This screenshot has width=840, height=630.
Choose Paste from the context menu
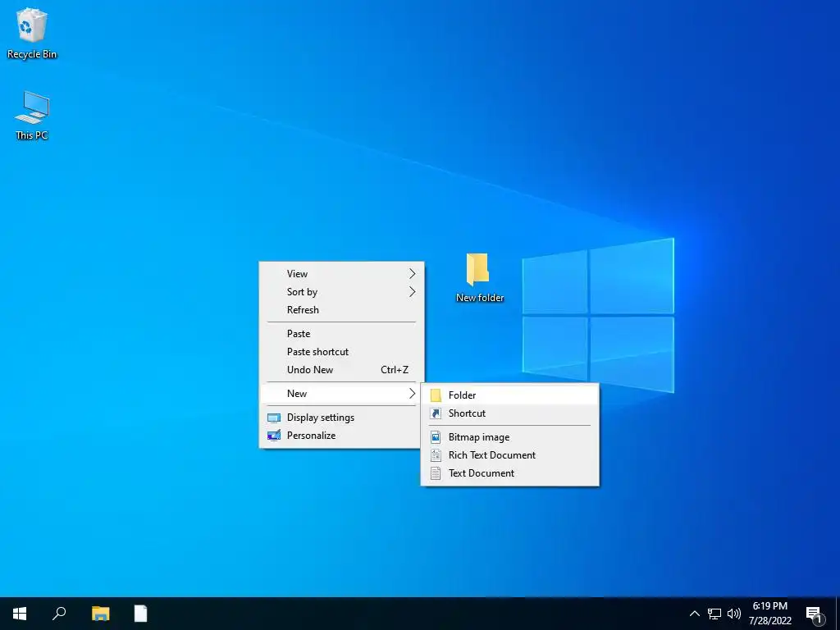(341, 334)
